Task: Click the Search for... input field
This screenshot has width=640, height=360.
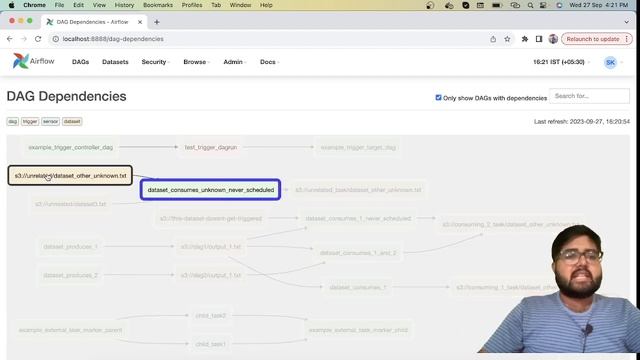Action: [589, 96]
